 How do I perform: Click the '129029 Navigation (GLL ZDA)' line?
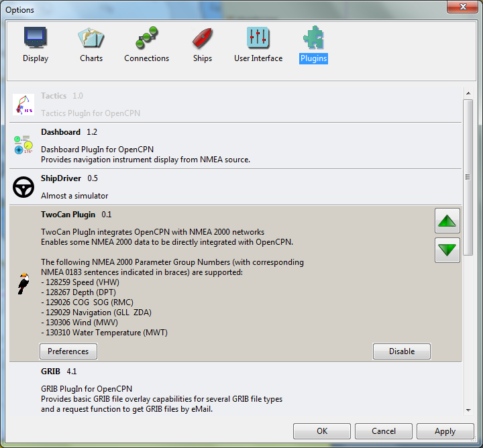click(96, 313)
